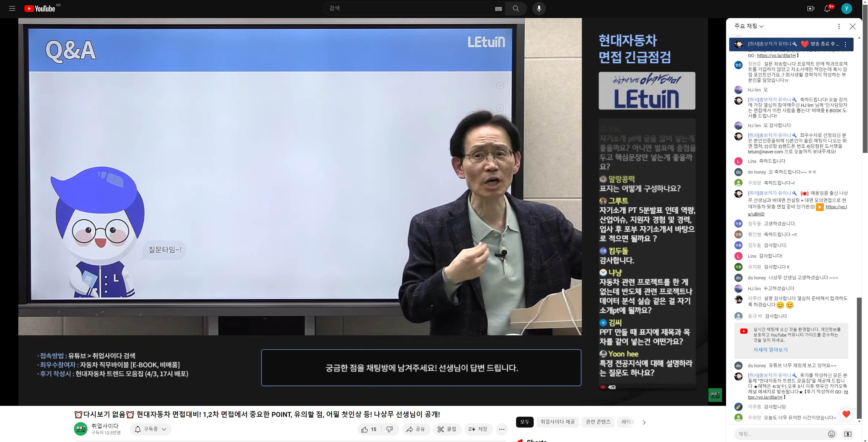Click the channel watermark in video corner
The image size is (868, 442).
[x=715, y=395]
